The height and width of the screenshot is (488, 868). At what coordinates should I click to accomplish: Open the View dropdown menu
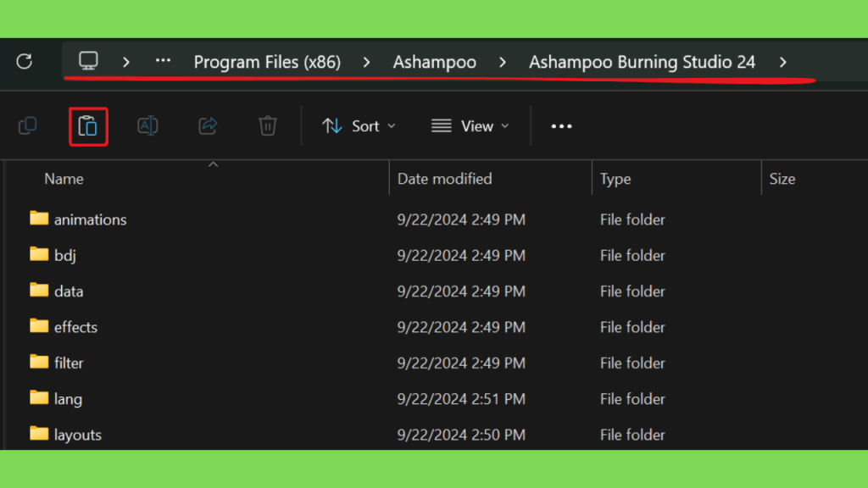click(470, 126)
